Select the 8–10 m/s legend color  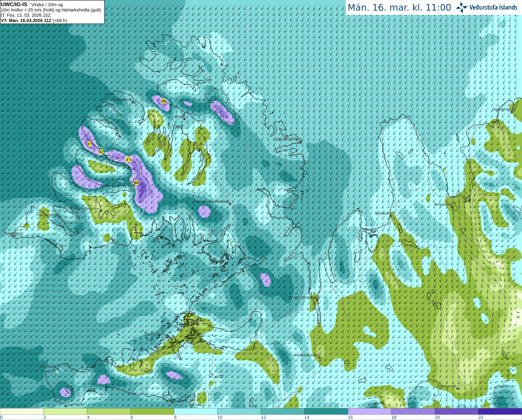click(196, 411)
